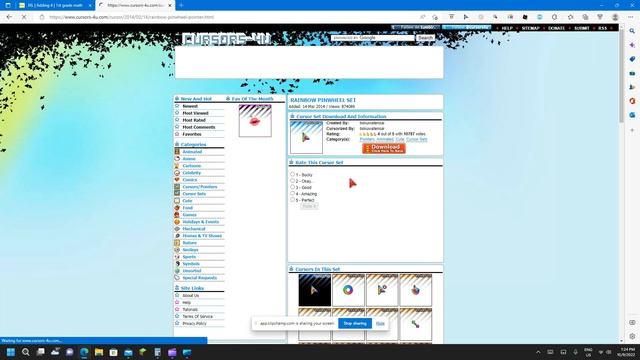Open the HELP menu link
This screenshot has width=640, height=360.
tap(507, 28)
